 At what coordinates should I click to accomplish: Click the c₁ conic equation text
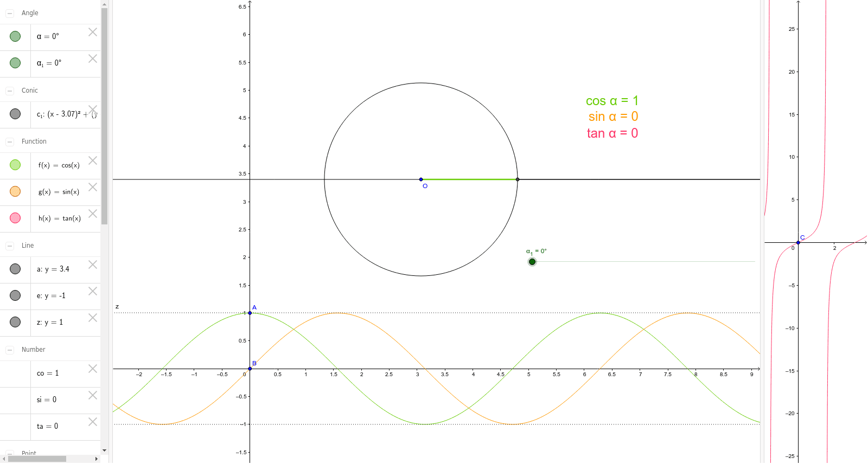(x=67, y=114)
